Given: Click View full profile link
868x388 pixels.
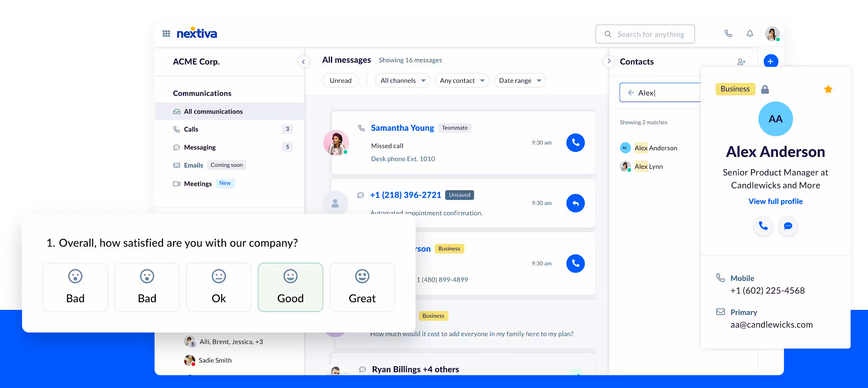Looking at the screenshot, I should [775, 201].
